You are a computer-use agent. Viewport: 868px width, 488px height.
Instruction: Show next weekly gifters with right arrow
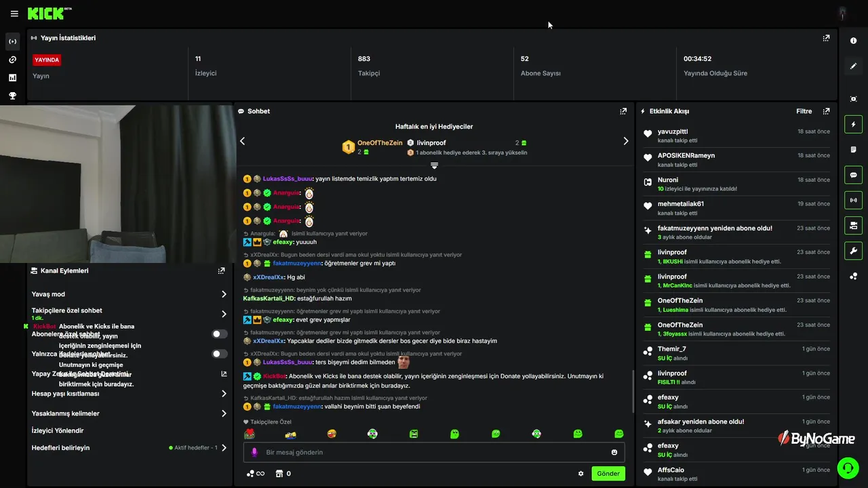click(626, 141)
